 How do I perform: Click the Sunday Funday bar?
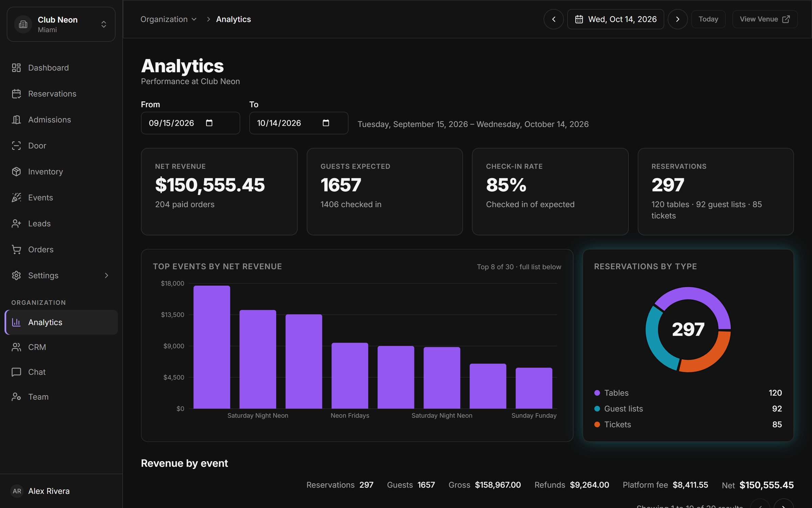[534, 388]
